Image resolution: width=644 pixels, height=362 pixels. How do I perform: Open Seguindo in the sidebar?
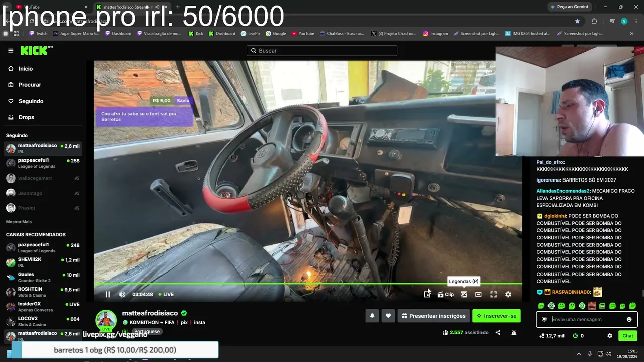[31, 101]
